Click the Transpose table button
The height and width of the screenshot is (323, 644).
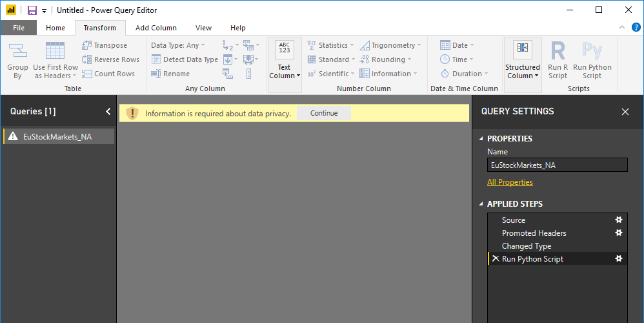105,45
